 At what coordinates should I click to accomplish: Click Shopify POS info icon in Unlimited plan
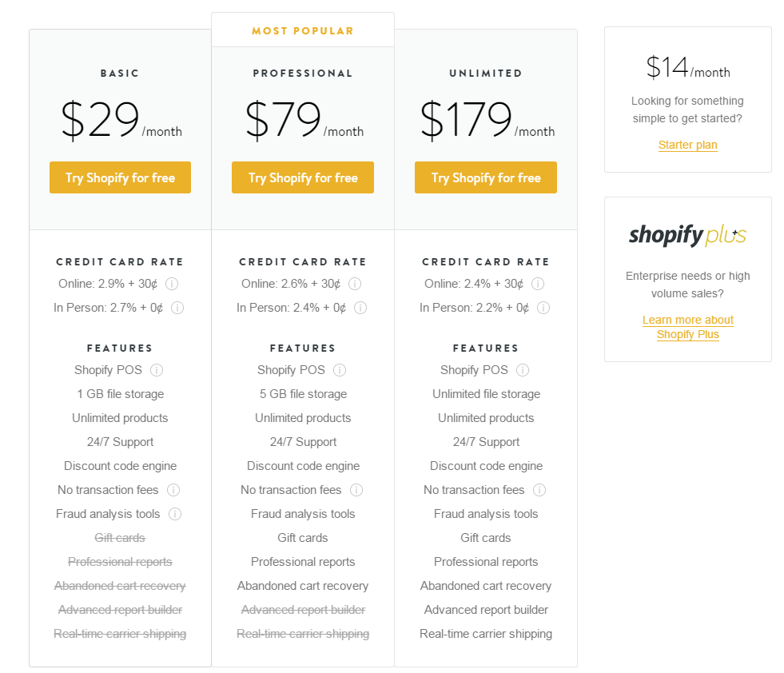click(523, 370)
